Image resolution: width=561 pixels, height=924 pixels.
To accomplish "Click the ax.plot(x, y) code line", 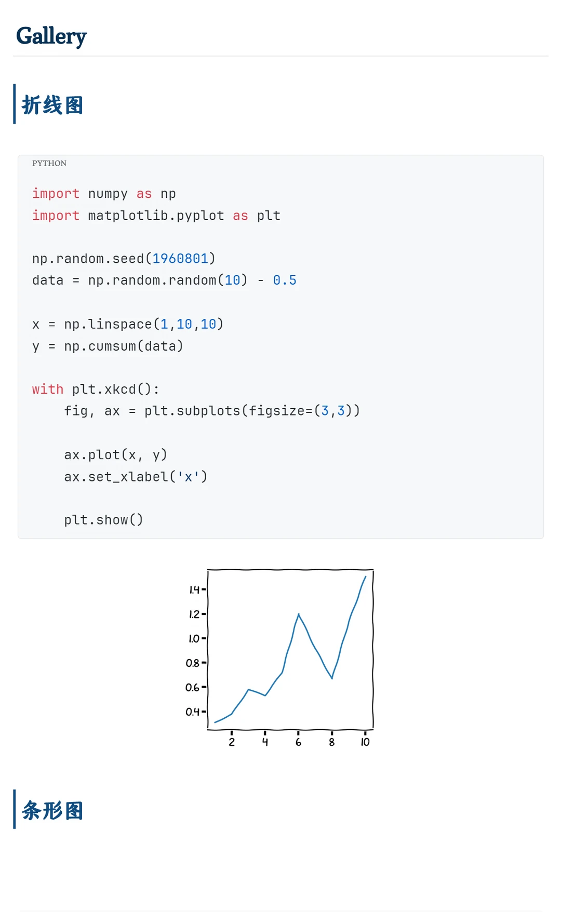I will tap(116, 455).
